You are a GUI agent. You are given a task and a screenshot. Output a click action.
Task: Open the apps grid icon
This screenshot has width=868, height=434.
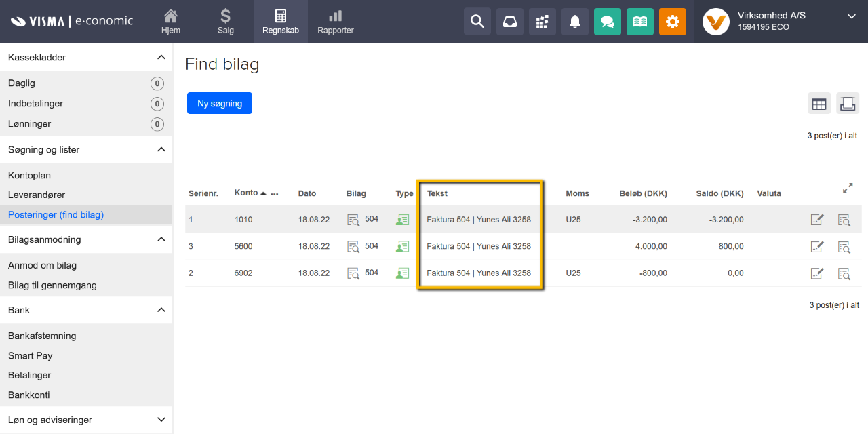tap(542, 22)
